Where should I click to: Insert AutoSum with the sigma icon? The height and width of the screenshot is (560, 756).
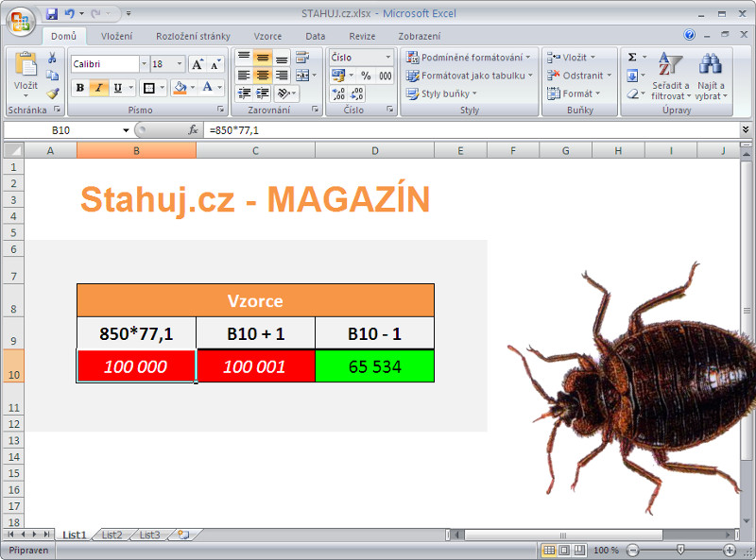pyautogui.click(x=632, y=58)
